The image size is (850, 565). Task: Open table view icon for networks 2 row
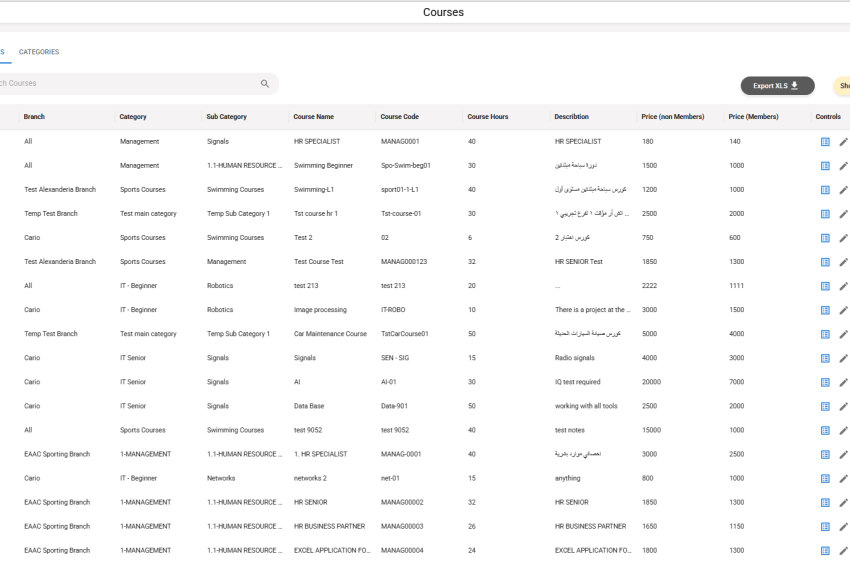pos(825,479)
